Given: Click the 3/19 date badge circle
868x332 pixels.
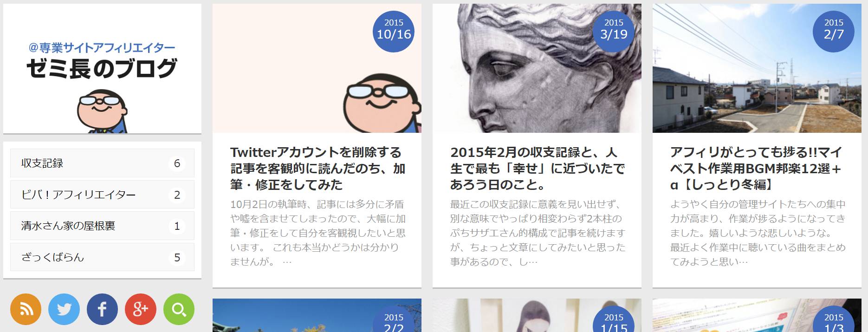Looking at the screenshot, I should pos(614,32).
